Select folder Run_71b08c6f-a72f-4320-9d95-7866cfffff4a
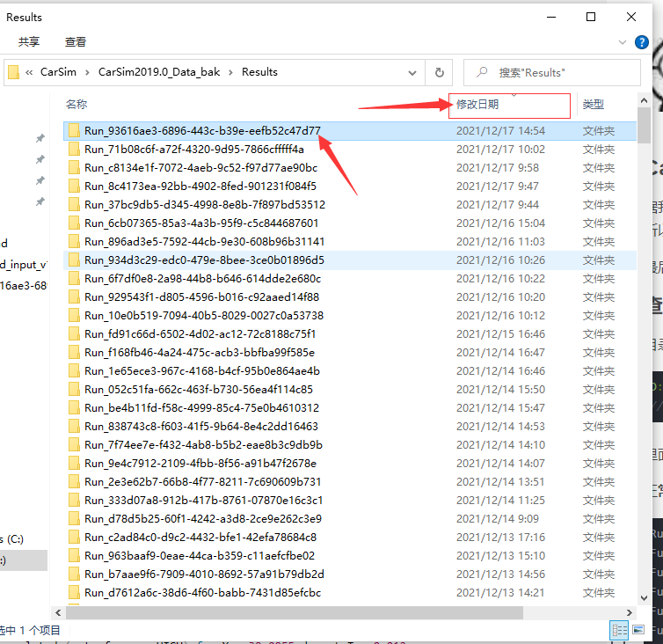This screenshot has width=663, height=644. coord(350,150)
